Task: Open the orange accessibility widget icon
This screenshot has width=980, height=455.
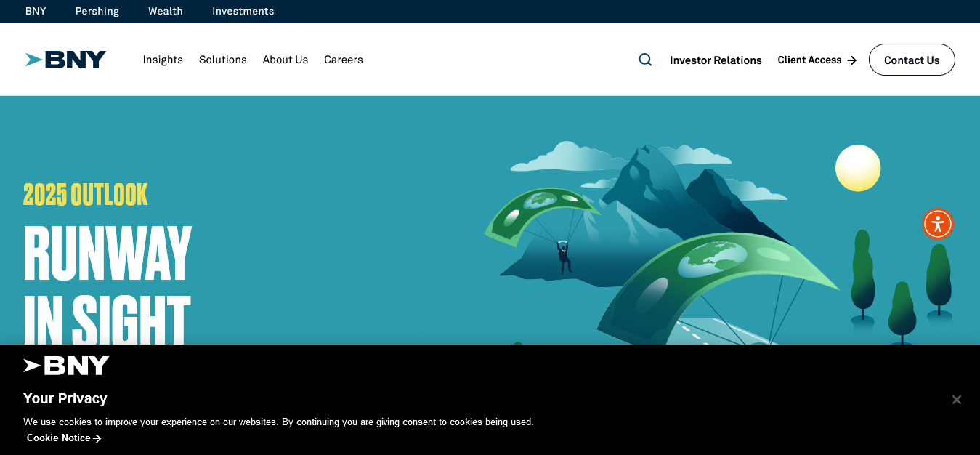Action: (x=938, y=224)
